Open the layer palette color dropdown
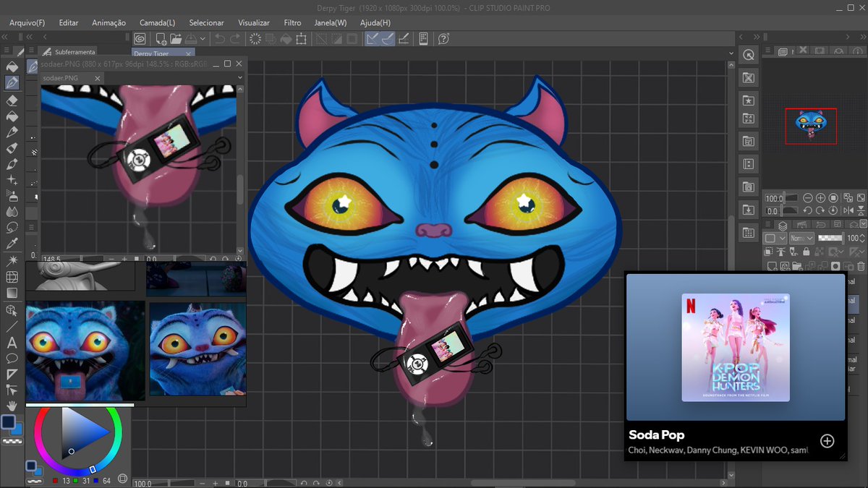 tap(775, 238)
